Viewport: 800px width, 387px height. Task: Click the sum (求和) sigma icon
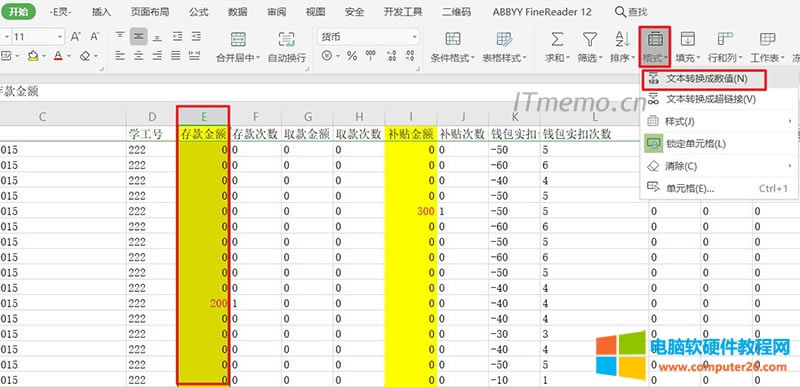558,39
